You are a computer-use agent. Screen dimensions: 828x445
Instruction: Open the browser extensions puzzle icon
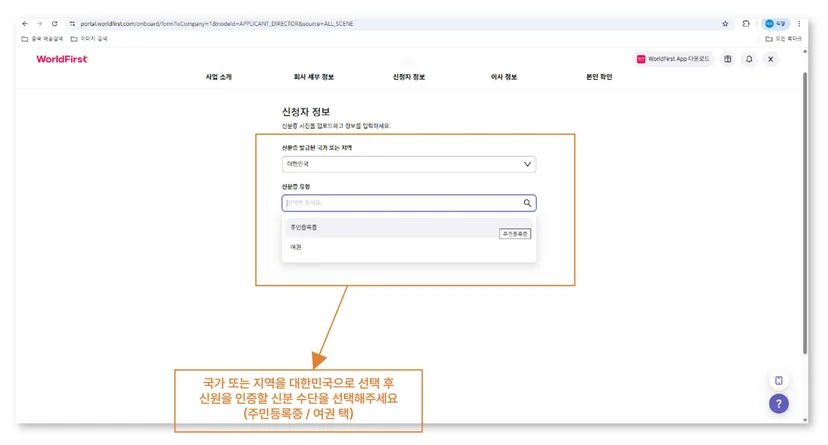point(746,24)
